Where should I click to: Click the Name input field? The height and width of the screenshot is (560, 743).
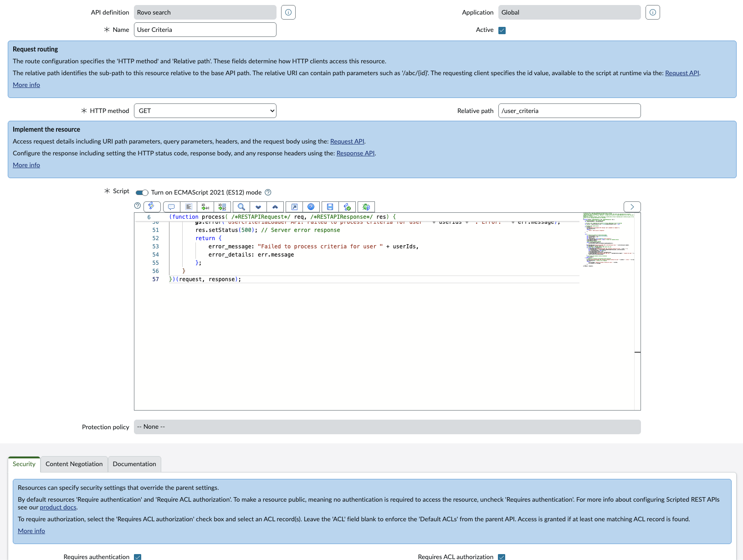(x=205, y=30)
